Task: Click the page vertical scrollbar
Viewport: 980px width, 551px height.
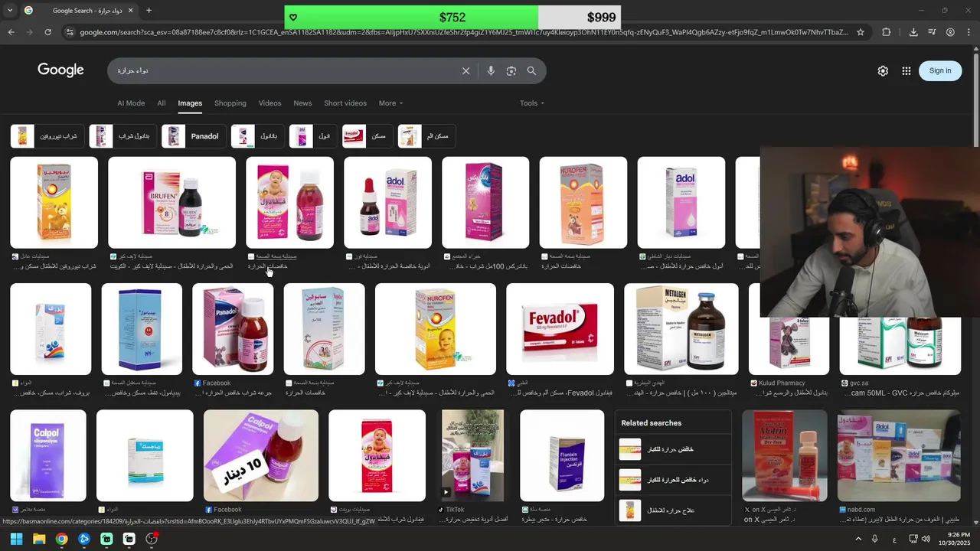Action: pos(975,283)
